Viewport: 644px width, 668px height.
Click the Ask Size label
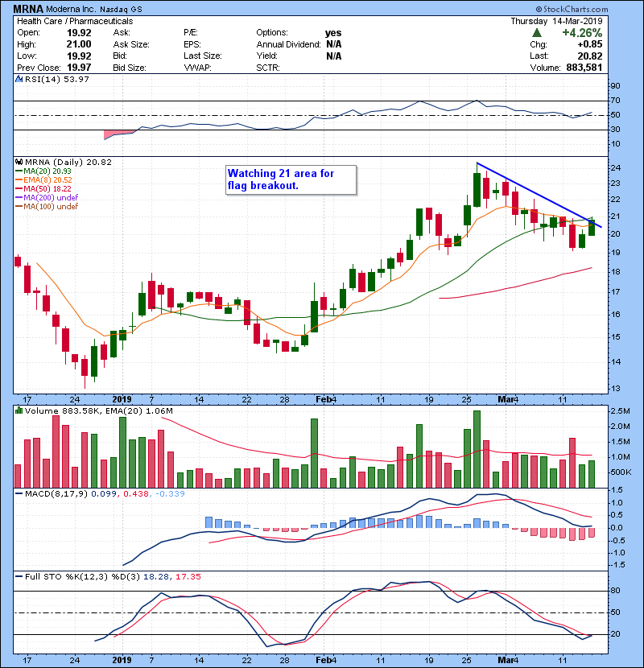pos(131,44)
